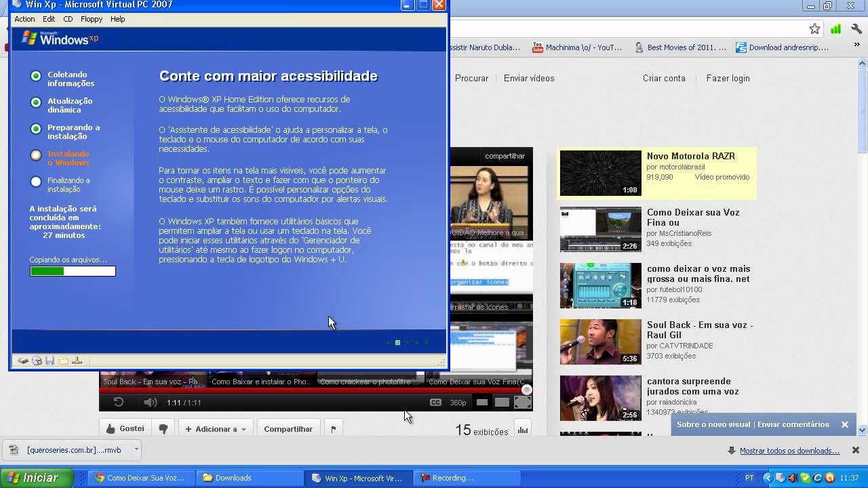This screenshot has height=488, width=868.
Task: Flag the video with the flag icon
Action: coord(333,429)
